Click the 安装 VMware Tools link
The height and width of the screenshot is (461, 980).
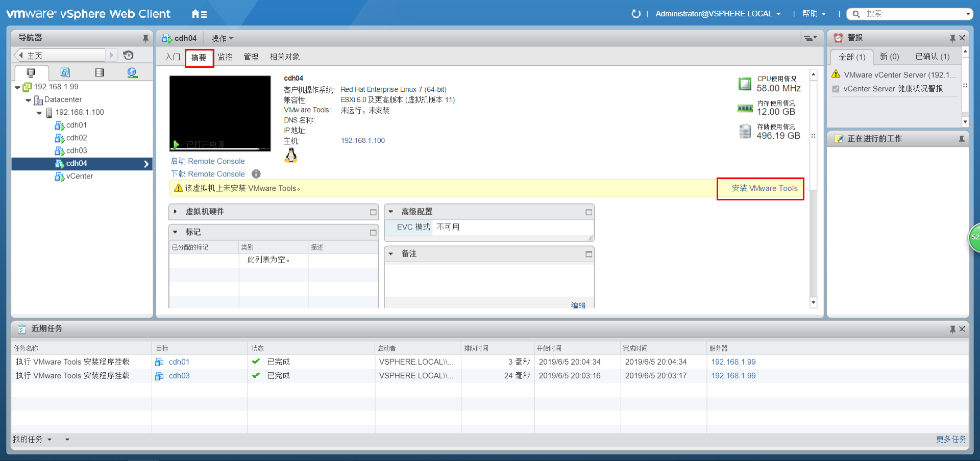point(760,189)
